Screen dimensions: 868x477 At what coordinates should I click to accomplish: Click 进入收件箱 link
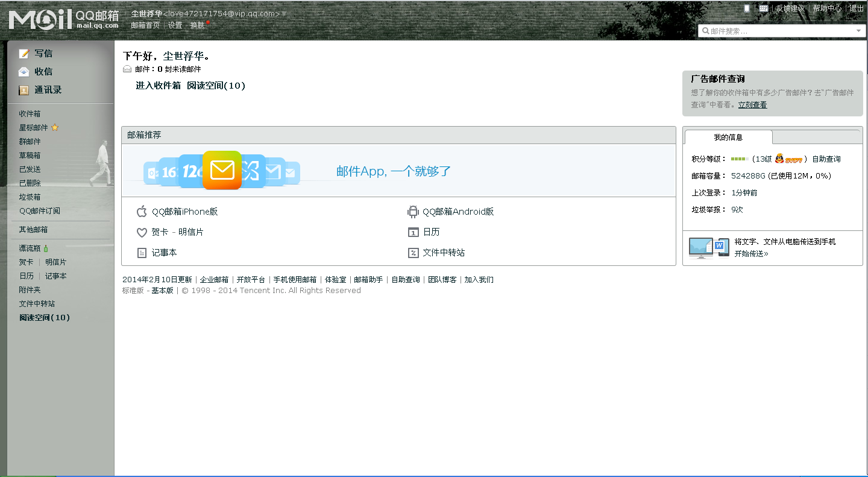[158, 86]
